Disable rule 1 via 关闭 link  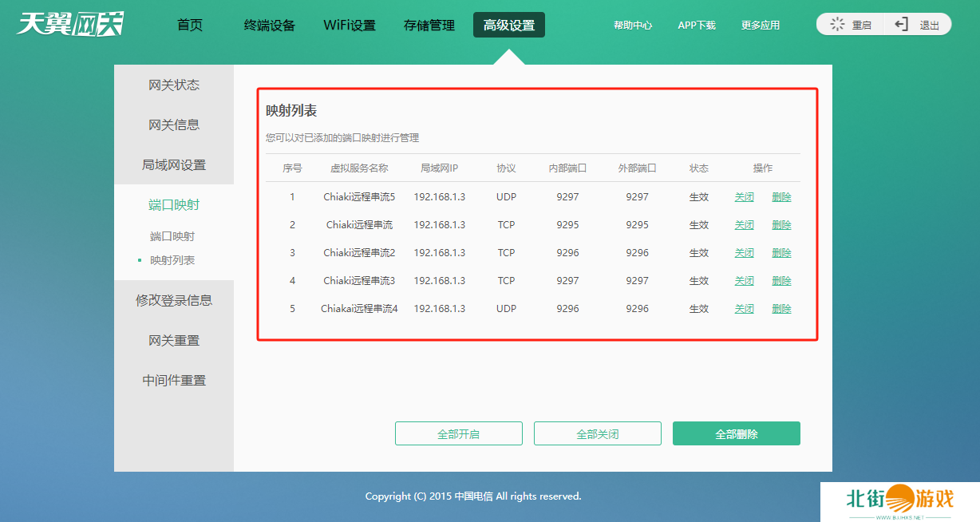[744, 197]
